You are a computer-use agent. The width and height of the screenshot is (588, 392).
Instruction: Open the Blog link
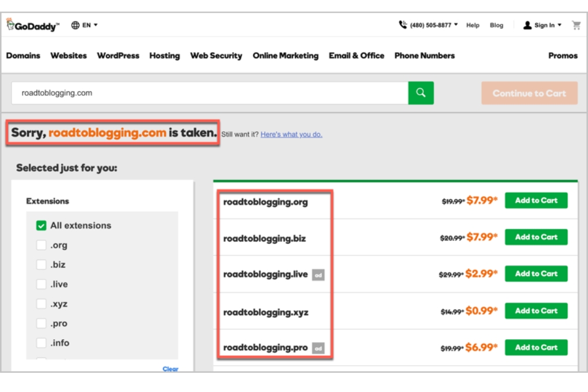[496, 25]
